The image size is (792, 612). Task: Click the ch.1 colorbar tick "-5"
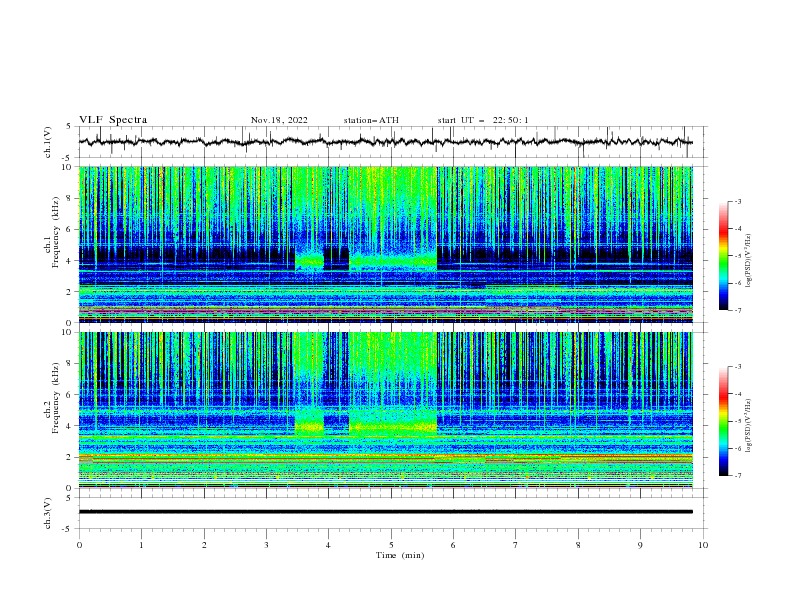tap(738, 256)
